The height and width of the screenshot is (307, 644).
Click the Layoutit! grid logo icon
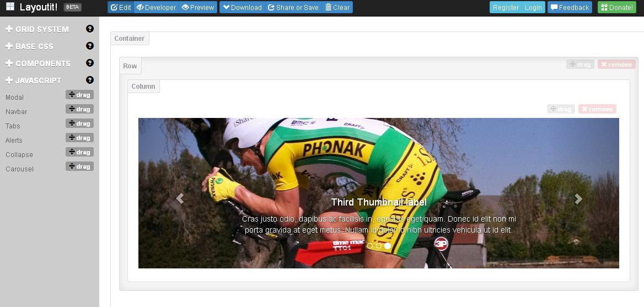pyautogui.click(x=10, y=7)
